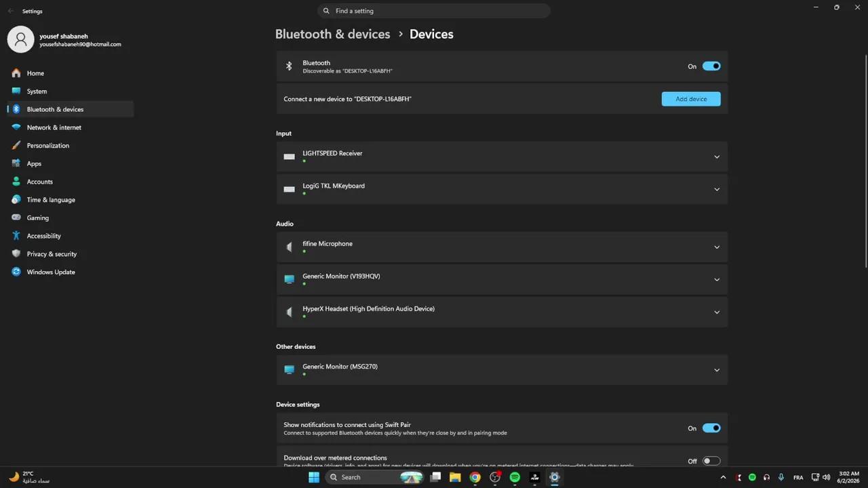Open the taskbar clock and date

(849, 477)
